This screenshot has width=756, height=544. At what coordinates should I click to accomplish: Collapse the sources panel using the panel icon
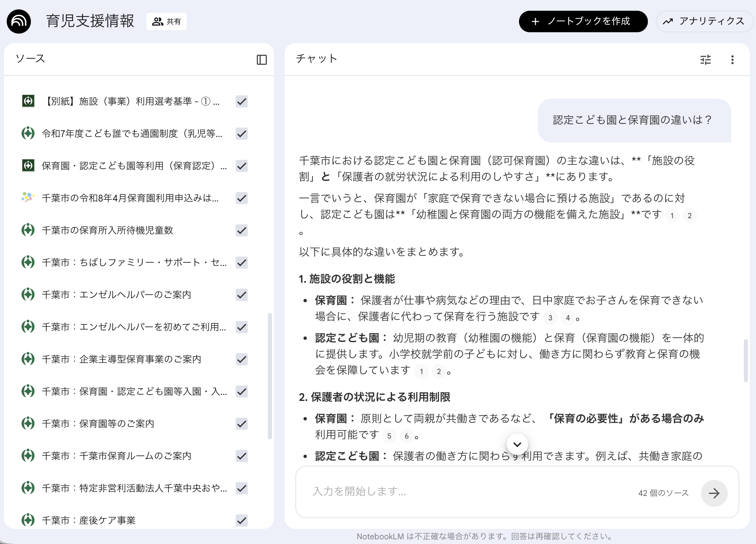[x=262, y=59]
